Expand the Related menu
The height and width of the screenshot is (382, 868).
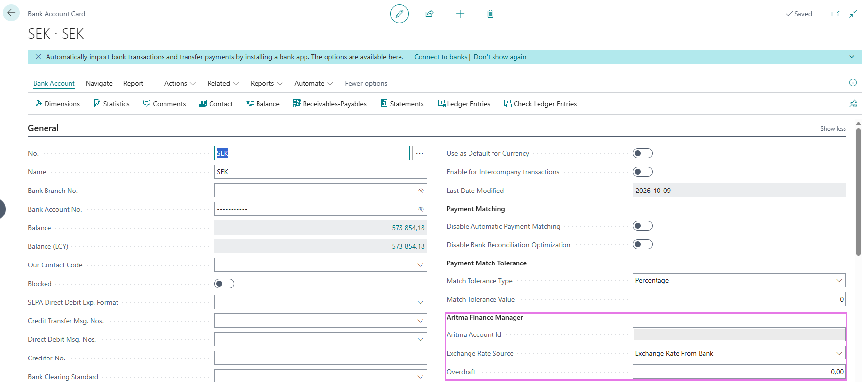223,83
